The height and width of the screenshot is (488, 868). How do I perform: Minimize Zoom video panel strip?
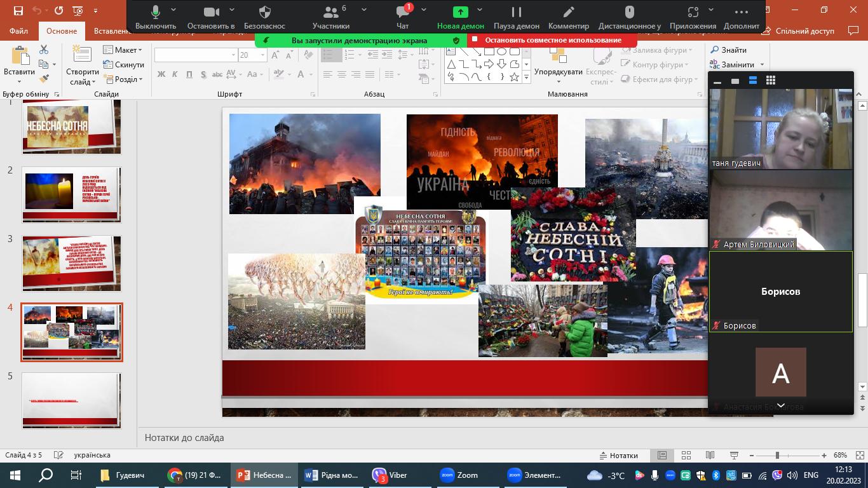click(717, 81)
